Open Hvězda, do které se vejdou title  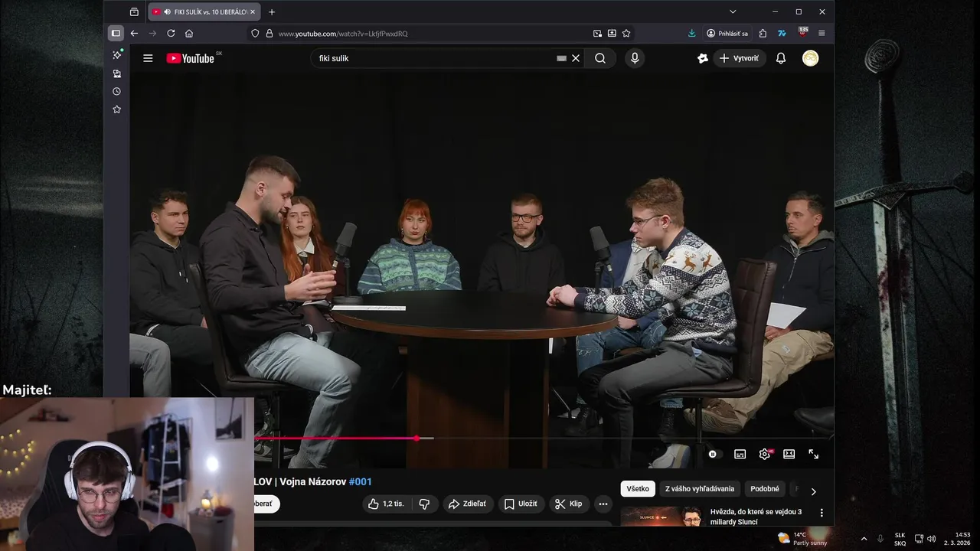(x=756, y=517)
